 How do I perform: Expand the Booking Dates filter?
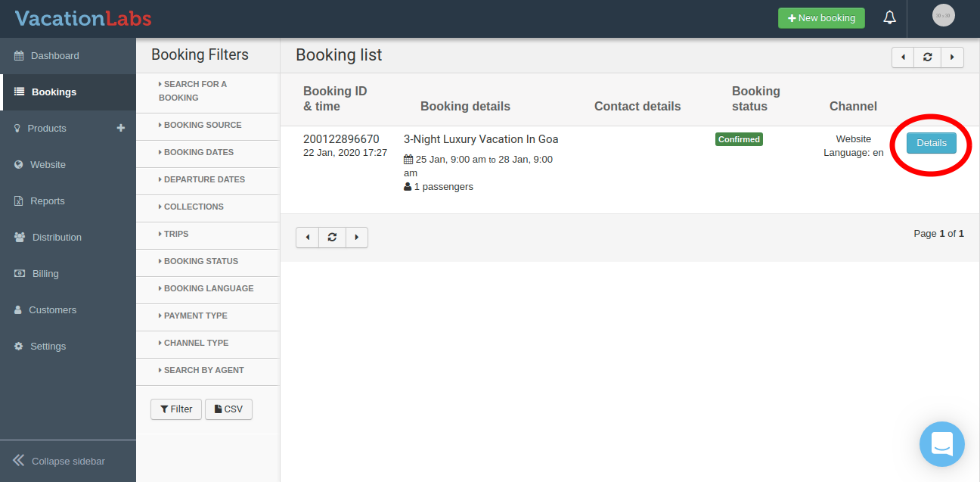[199, 152]
